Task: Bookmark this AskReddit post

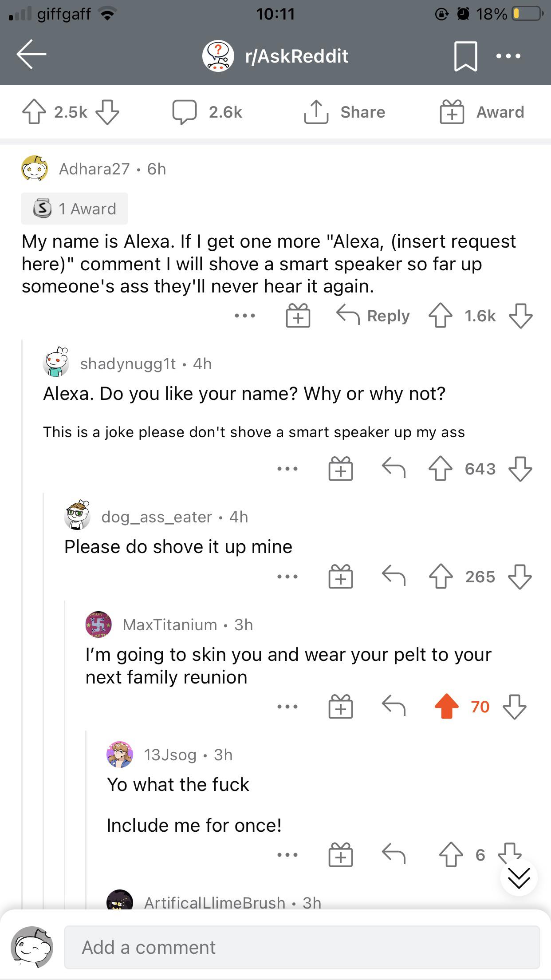Action: click(x=465, y=56)
